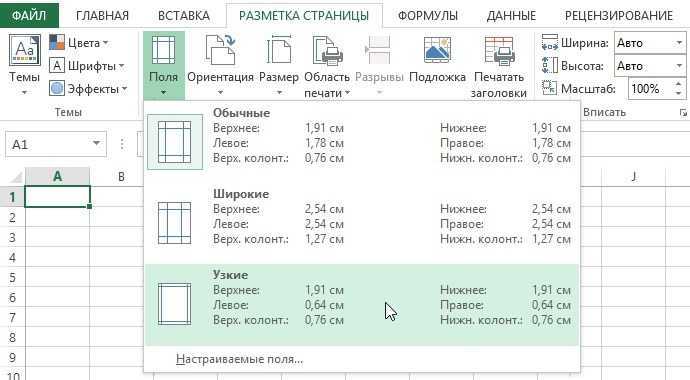The width and height of the screenshot is (690, 380).
Task: Click the Шрифты letter A icon
Action: [57, 66]
